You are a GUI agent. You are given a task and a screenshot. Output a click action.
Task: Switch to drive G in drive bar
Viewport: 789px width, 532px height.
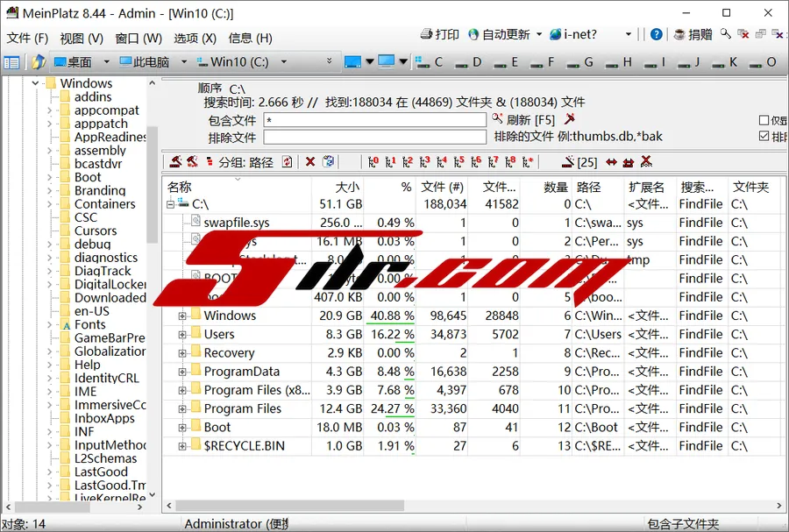579,62
